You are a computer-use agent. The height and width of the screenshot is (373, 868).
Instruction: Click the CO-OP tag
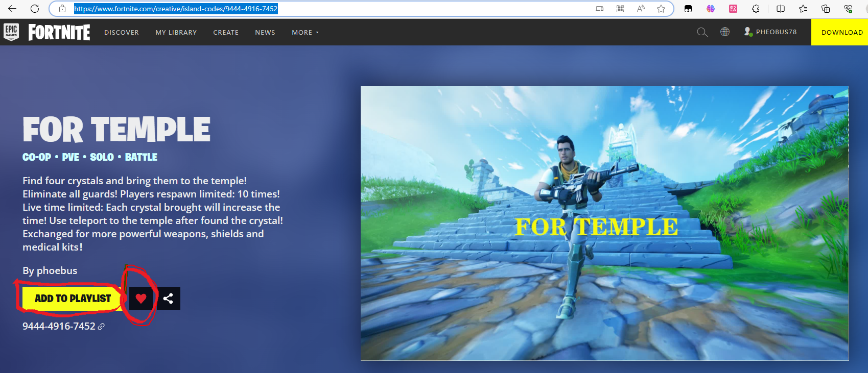(x=37, y=157)
